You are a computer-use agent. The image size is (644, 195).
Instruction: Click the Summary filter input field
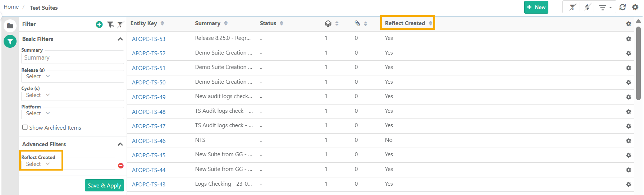pos(72,58)
